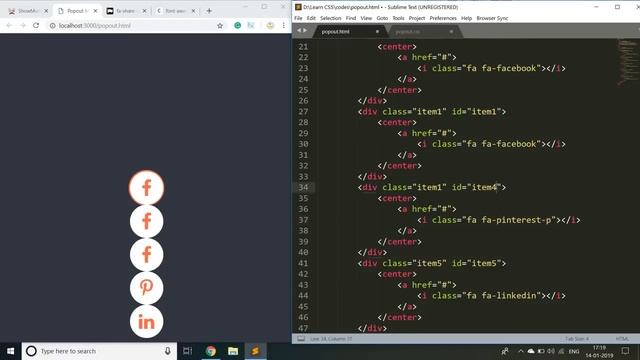The height and width of the screenshot is (360, 640).
Task: Click the third Facebook circle icon in the page
Action: 147,255
